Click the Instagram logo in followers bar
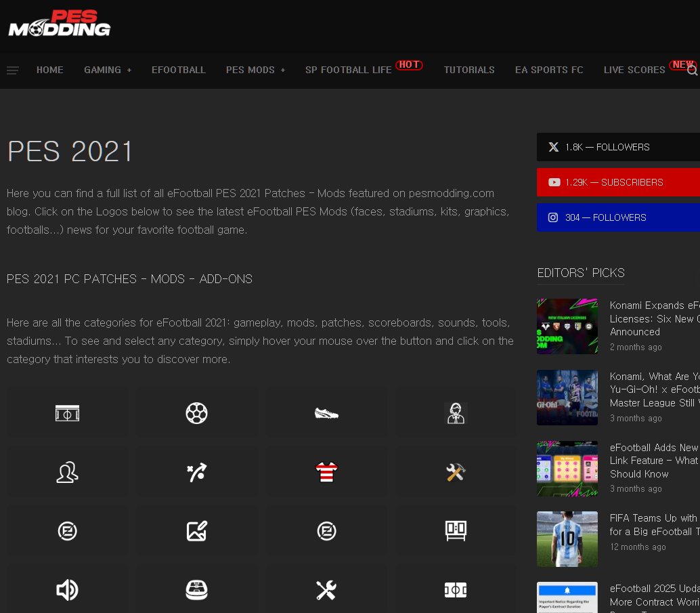Image resolution: width=700 pixels, height=613 pixels. [x=553, y=217]
